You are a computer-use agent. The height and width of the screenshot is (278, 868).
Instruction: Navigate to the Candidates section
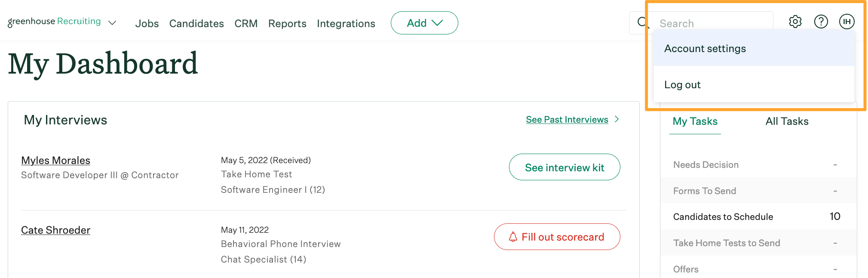(x=196, y=24)
